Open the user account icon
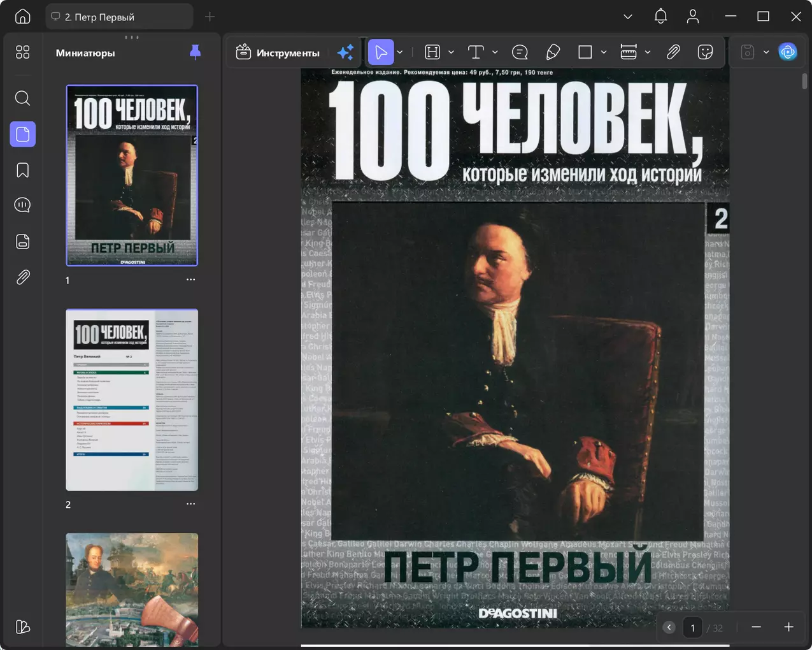Screen dimensions: 812x650 [693, 17]
